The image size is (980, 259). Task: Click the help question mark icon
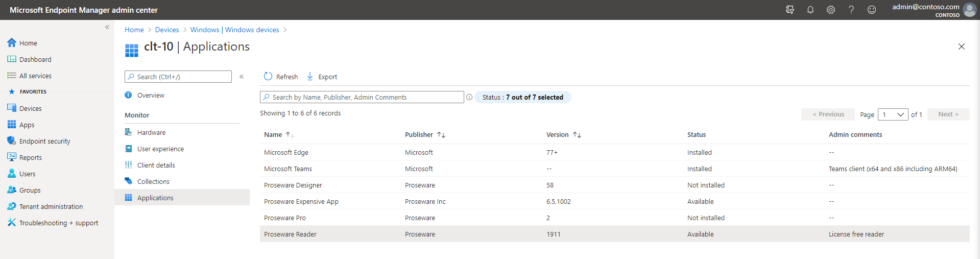pos(851,10)
